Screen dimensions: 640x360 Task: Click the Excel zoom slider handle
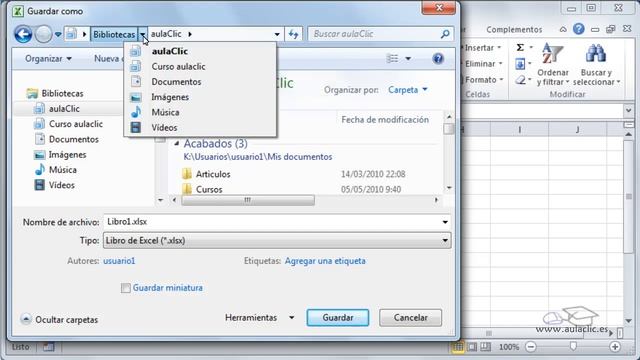pyautogui.click(x=573, y=347)
